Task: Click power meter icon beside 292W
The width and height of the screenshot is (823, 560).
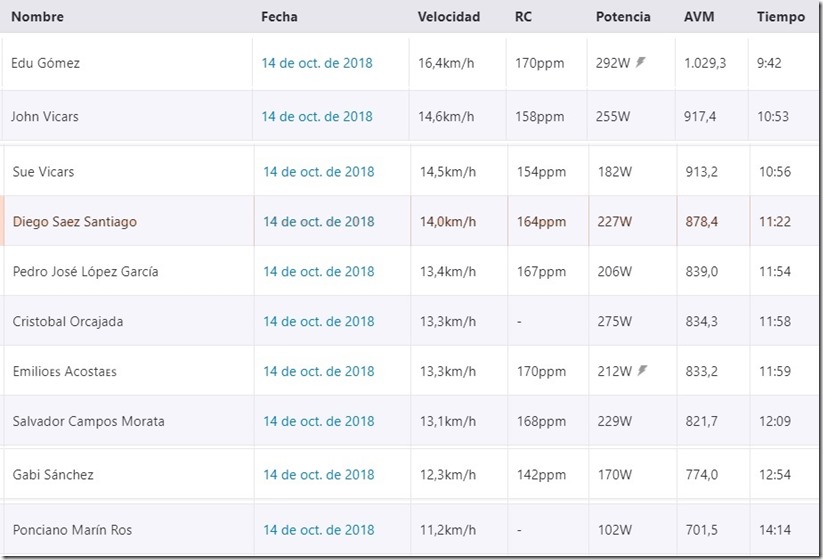Action: coord(641,62)
